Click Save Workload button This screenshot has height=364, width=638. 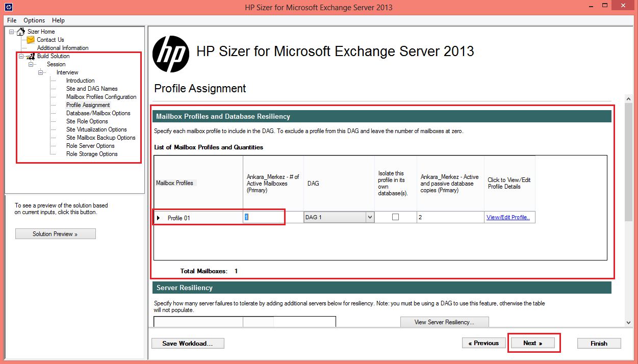tap(188, 343)
